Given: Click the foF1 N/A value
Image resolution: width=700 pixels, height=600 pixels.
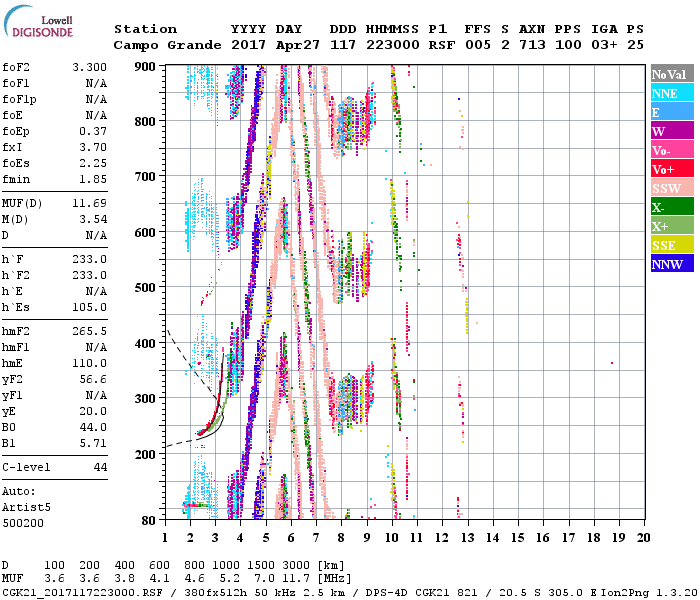Looking at the screenshot, I should 96,83.
